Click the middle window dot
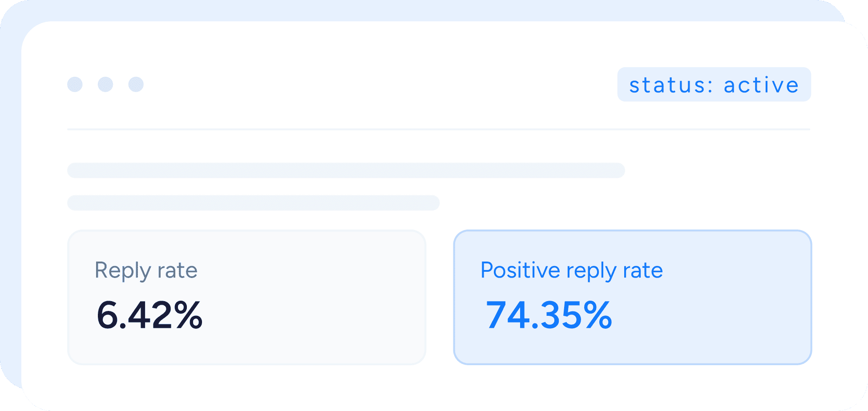868x411 pixels. pos(105,85)
